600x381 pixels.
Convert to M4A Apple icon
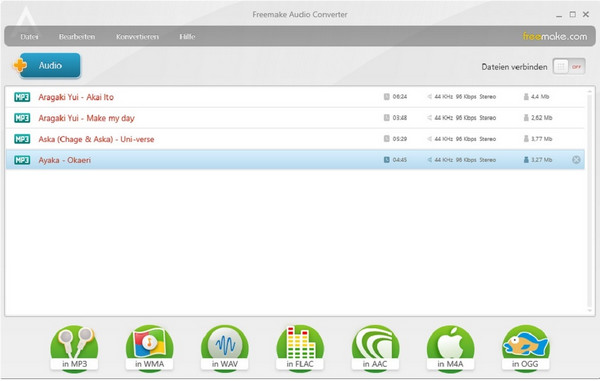(450, 348)
